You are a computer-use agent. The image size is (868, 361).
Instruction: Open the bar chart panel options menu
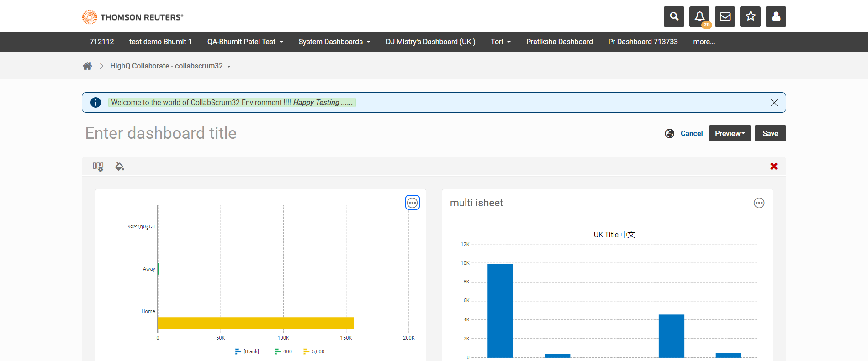click(413, 203)
